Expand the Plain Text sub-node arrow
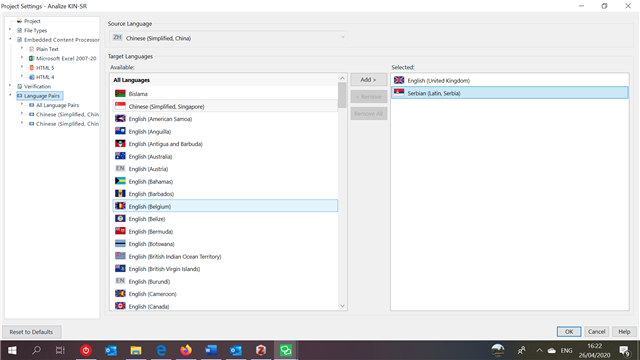Viewport: 640px width, 360px height. point(22,48)
